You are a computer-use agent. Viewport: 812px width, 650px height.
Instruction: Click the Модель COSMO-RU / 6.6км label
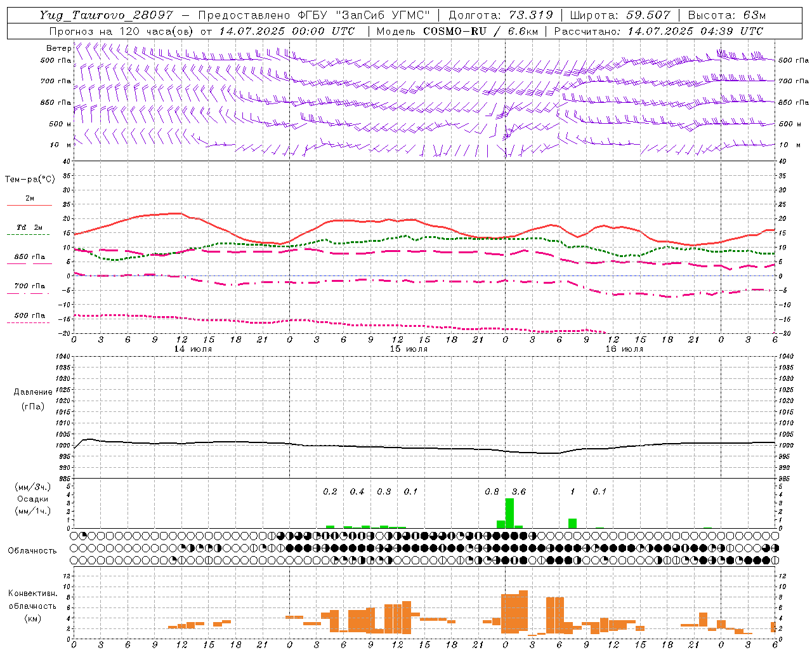457,31
